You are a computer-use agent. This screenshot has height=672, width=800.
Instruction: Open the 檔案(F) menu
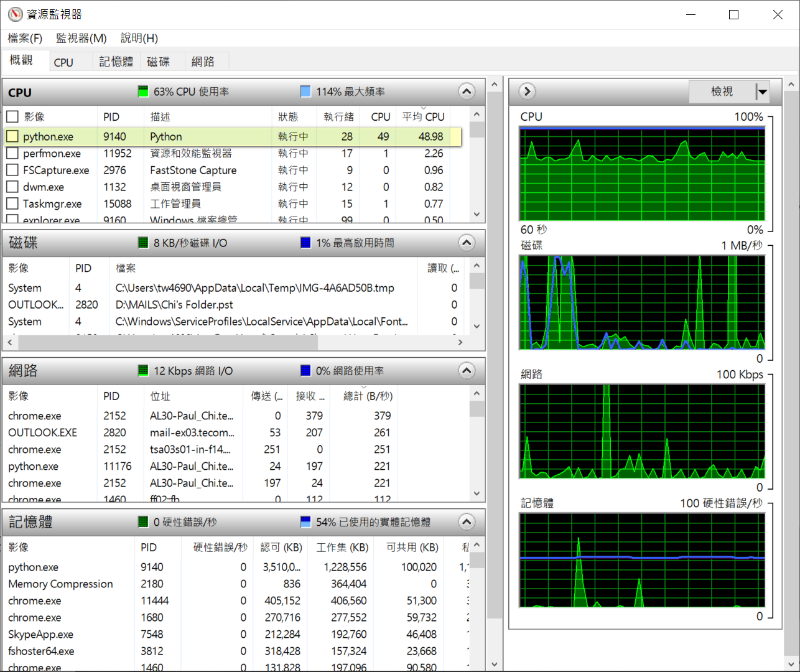[x=25, y=39]
